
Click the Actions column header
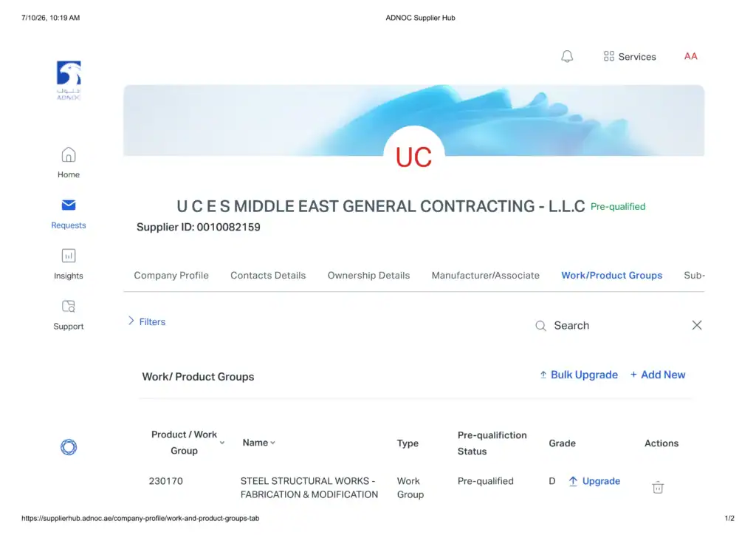click(661, 443)
